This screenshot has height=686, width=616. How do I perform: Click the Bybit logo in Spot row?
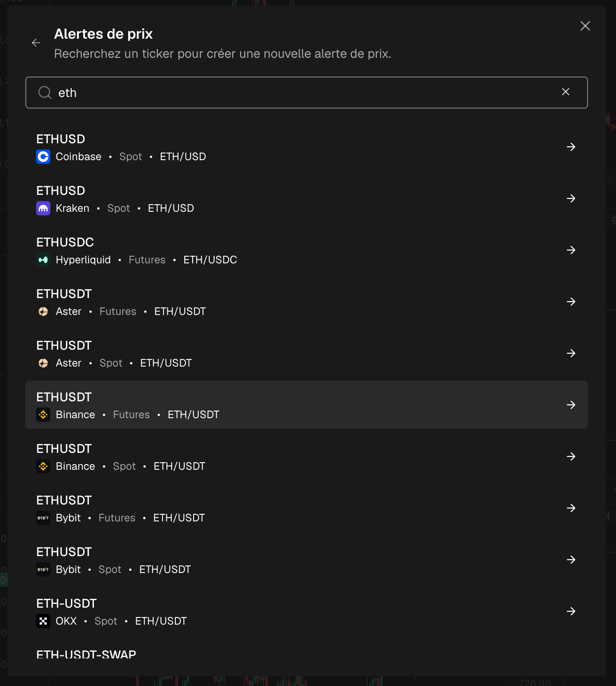coord(43,569)
